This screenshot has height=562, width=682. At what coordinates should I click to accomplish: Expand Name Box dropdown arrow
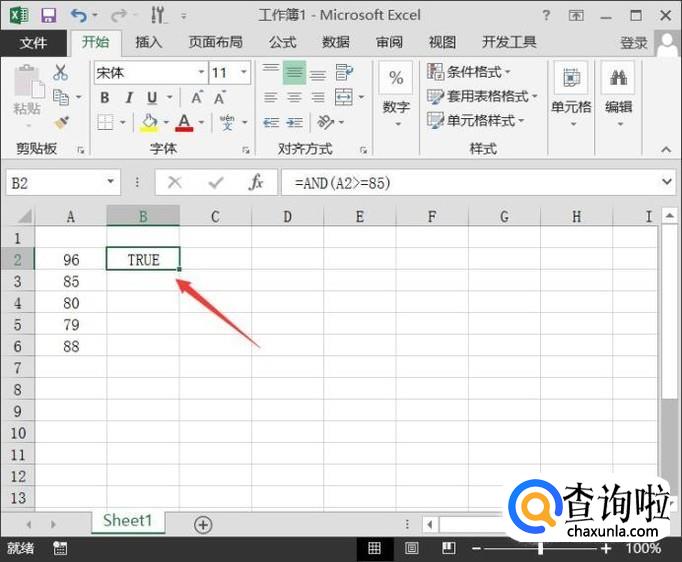[x=110, y=182]
